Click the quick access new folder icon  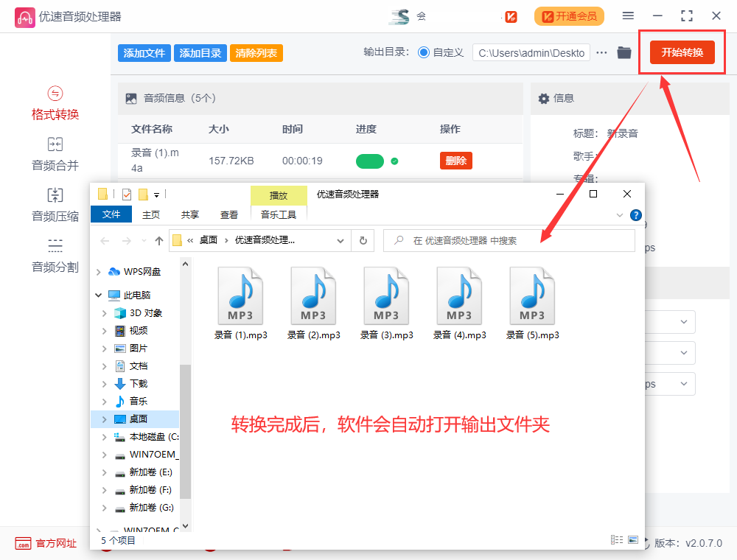(x=144, y=195)
